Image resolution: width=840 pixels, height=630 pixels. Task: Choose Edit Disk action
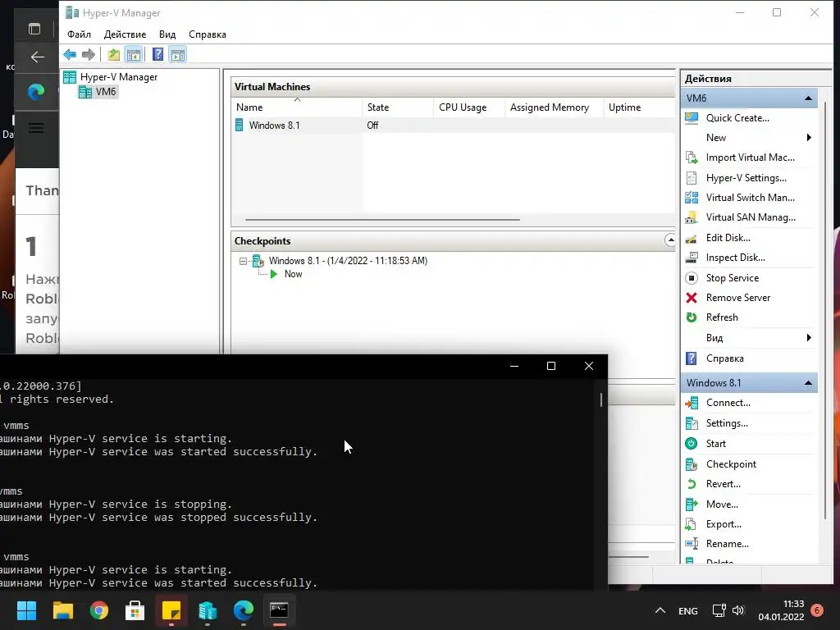[728, 238]
